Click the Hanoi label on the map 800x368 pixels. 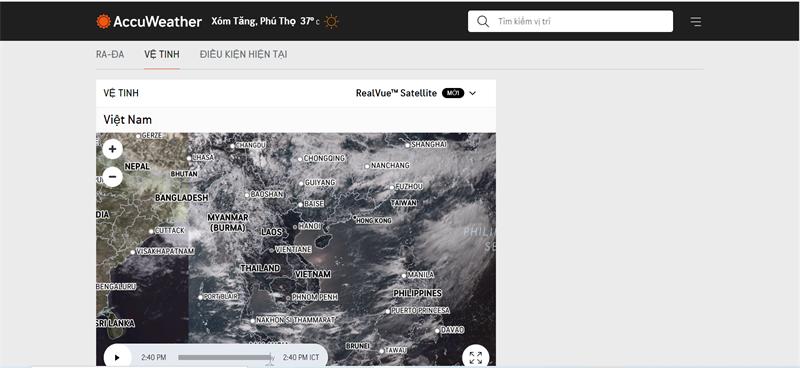[x=309, y=226]
